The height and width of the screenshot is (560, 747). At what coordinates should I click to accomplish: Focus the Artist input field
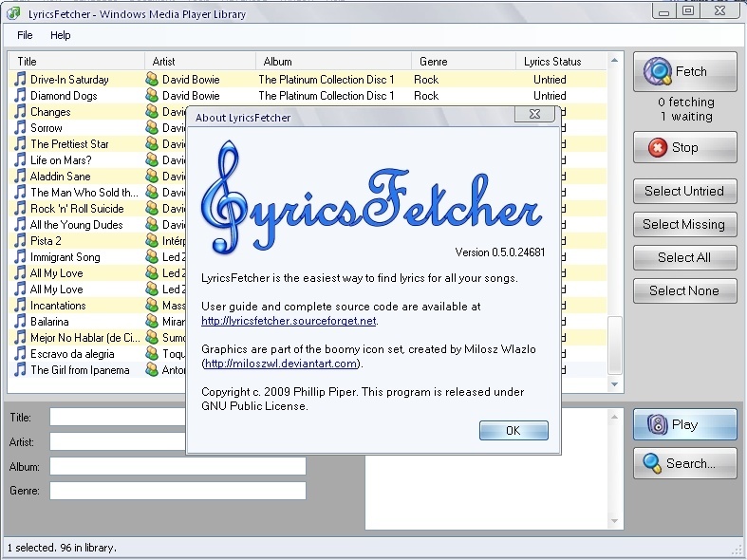pyautogui.click(x=118, y=441)
